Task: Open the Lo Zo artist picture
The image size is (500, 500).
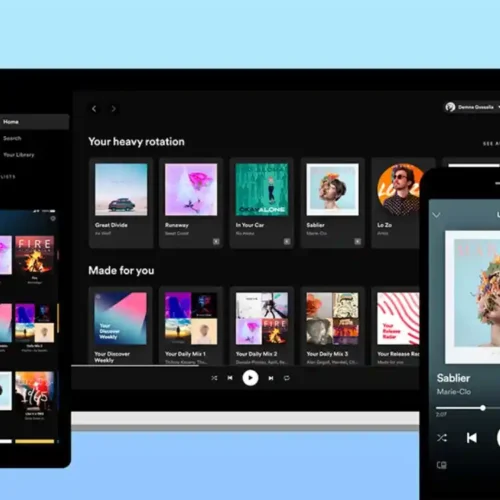Action: coord(399,189)
